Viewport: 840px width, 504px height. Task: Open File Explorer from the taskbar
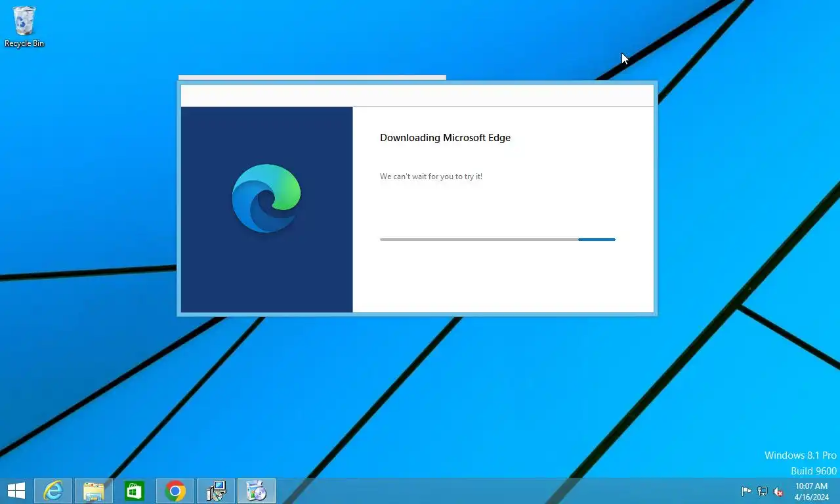pyautogui.click(x=94, y=491)
